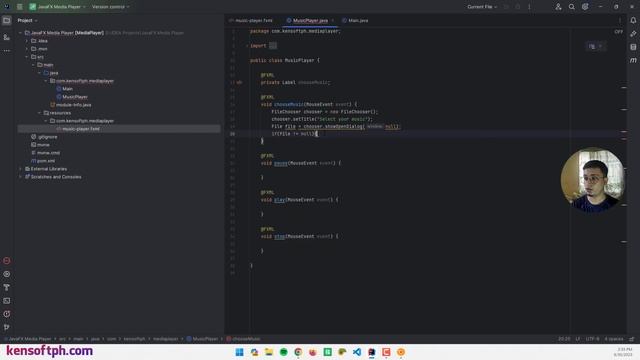Open the Project view mode dropdown
Screen dimensions: 640x360
click(27, 20)
